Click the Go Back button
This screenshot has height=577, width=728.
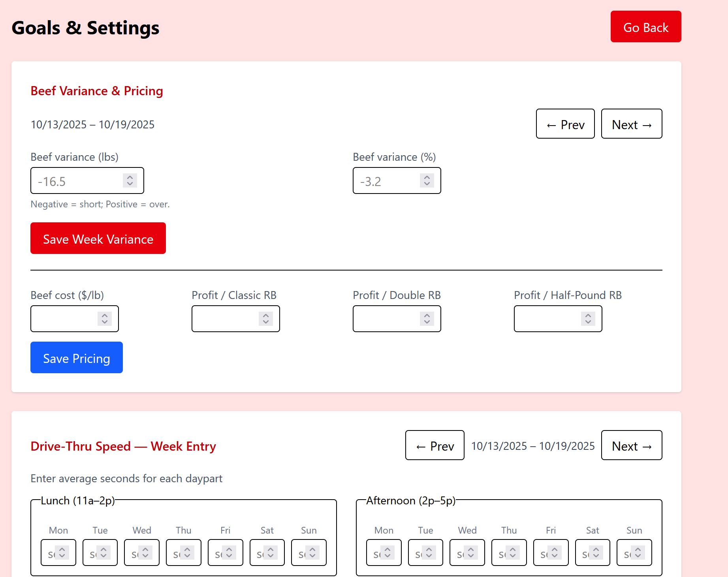tap(646, 26)
